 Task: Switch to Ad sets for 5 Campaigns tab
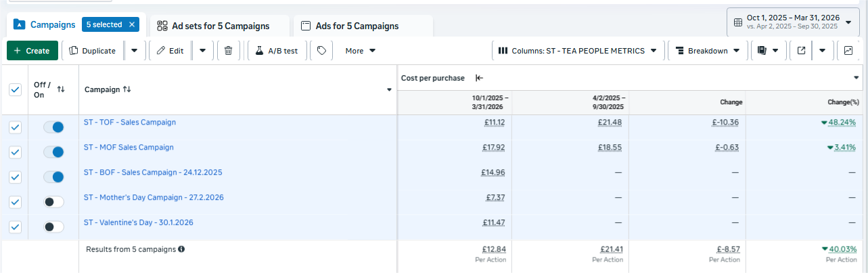(213, 26)
